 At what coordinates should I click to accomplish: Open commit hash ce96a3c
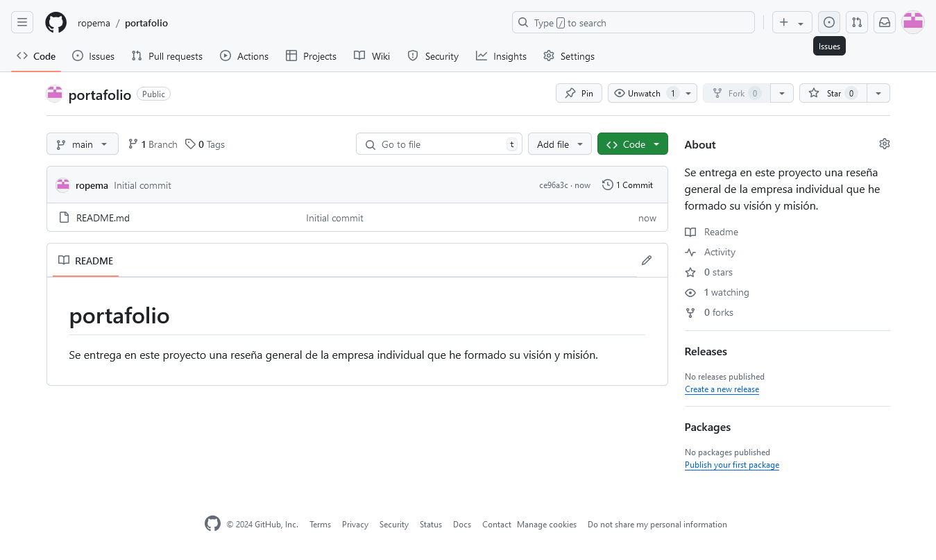pos(554,185)
